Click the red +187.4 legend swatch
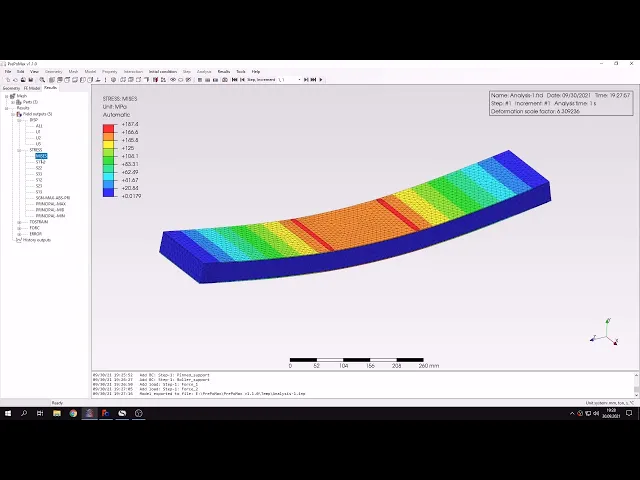Screen dimensions: 640x480 [109, 128]
